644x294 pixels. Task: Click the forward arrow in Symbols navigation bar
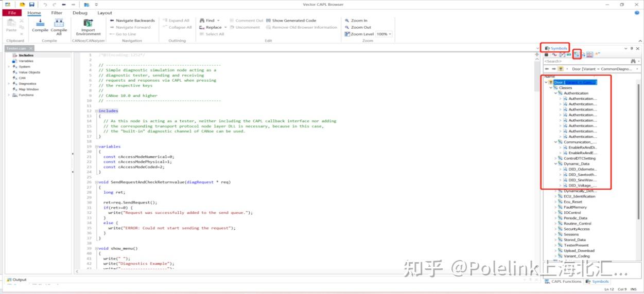tap(553, 68)
